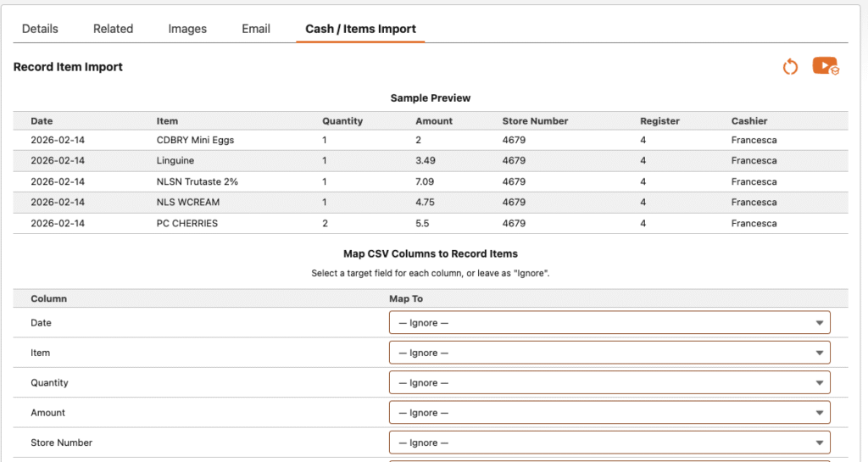Click the NLSN Trutaste 2% item cell
The width and height of the screenshot is (868, 462).
[x=198, y=181]
